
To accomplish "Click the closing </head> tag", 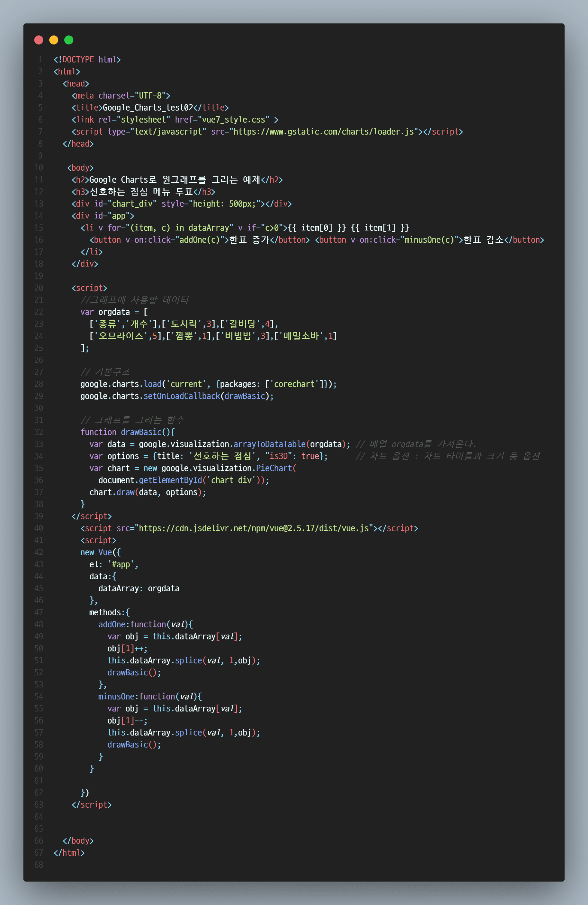I will (x=78, y=144).
